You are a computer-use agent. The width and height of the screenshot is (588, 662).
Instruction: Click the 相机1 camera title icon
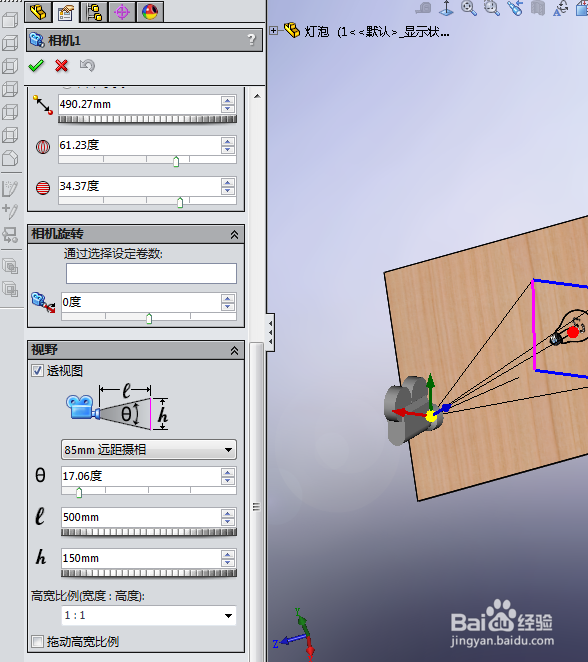pos(37,40)
